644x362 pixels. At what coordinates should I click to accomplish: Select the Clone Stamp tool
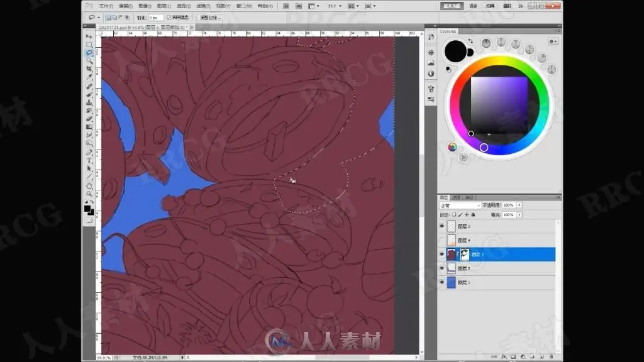pos(89,102)
